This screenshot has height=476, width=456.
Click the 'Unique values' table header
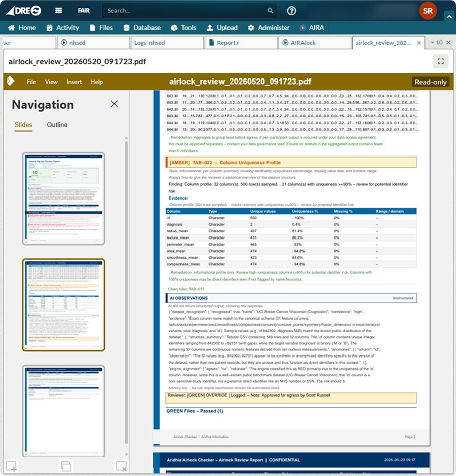[x=263, y=211]
